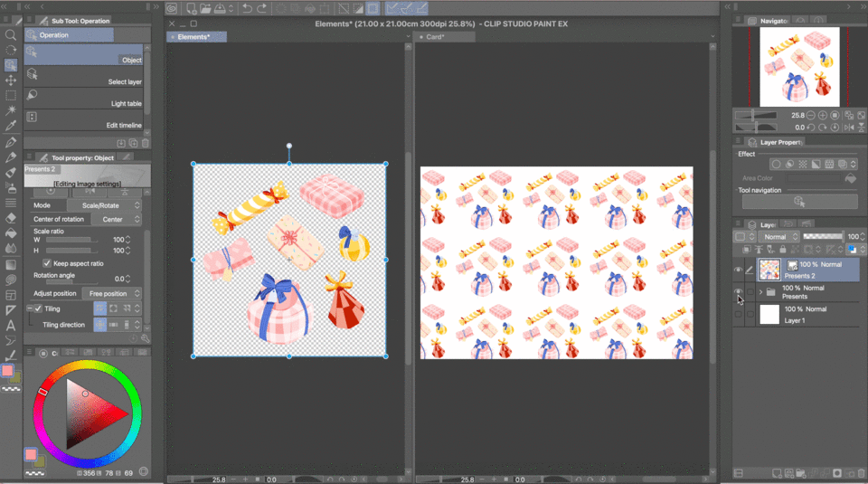Open the Navigator panel tab
868x484 pixels.
(768, 21)
